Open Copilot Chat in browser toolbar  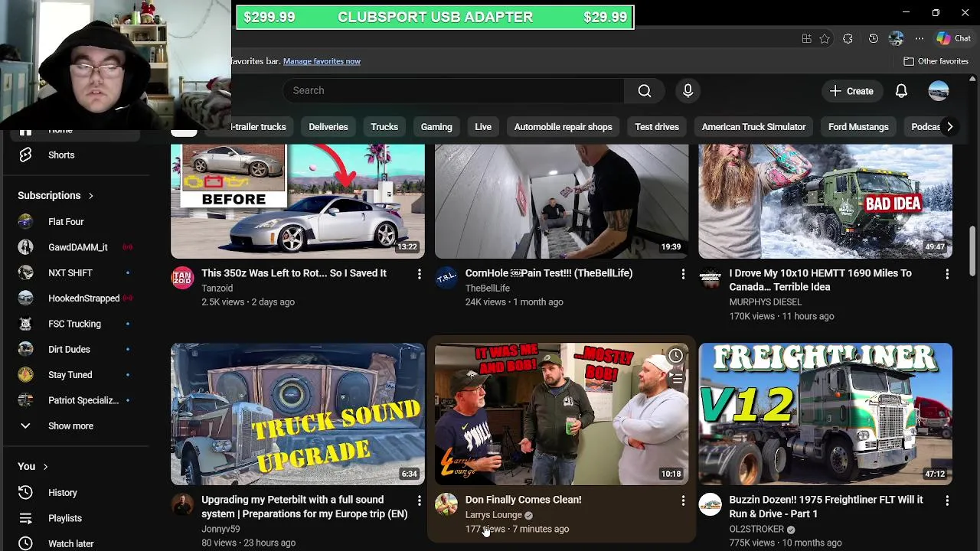click(x=954, y=38)
